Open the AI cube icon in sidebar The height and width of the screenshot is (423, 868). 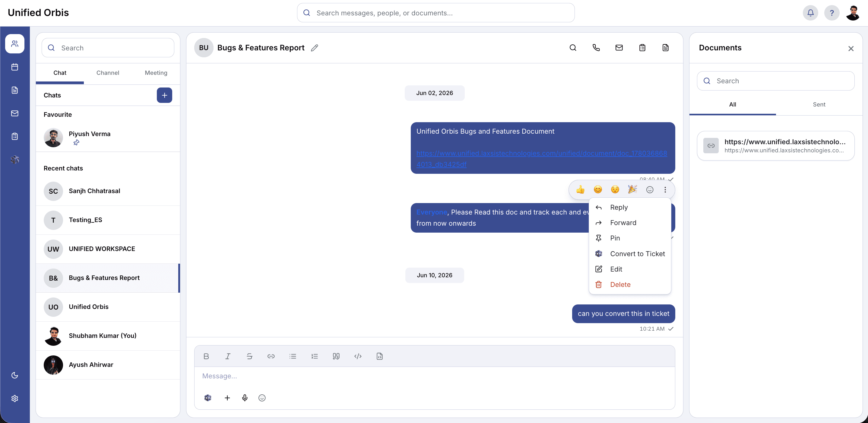(15, 159)
